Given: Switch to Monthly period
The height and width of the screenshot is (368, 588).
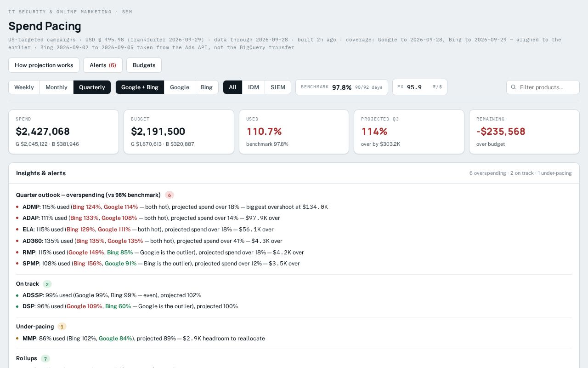Looking at the screenshot, I should click(x=57, y=87).
